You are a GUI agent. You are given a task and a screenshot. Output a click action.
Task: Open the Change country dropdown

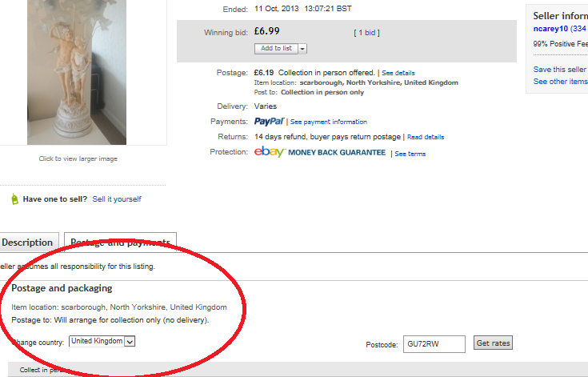(x=102, y=341)
